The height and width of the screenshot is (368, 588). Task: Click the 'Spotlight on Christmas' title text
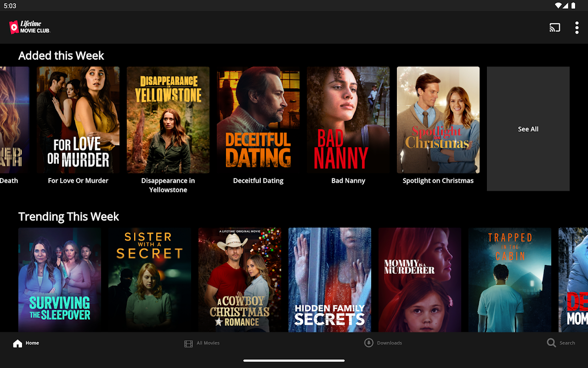[x=438, y=181]
